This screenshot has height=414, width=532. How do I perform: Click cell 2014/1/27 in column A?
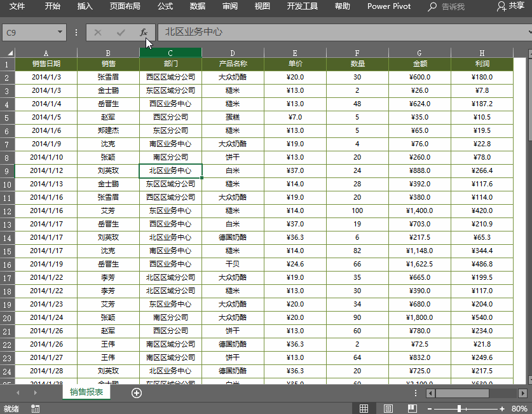pos(46,357)
